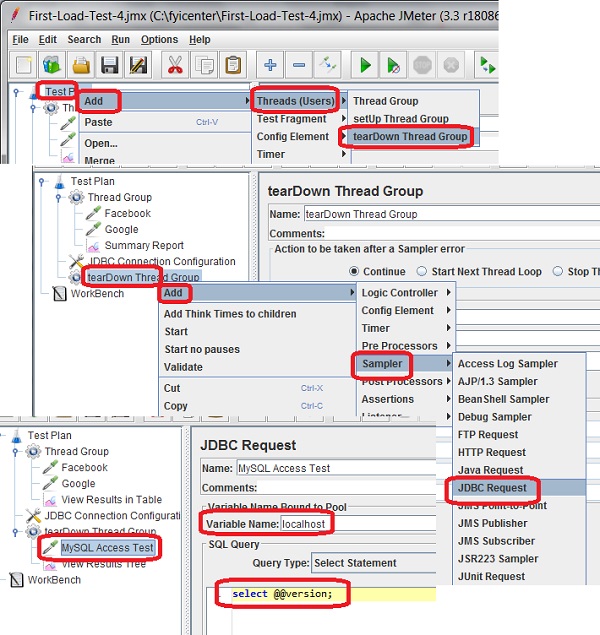Click the Save As pencil-disk icon
The image size is (600, 635).
[x=138, y=65]
